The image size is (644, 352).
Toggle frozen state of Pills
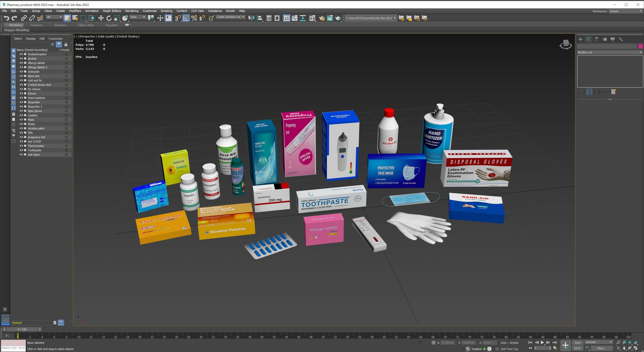pyautogui.click(x=66, y=133)
